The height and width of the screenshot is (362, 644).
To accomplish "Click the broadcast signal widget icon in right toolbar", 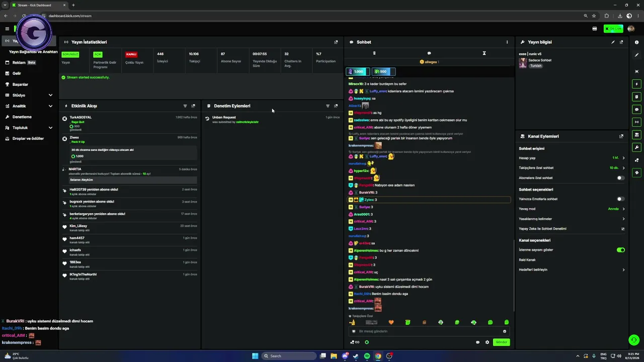I will pyautogui.click(x=637, y=122).
